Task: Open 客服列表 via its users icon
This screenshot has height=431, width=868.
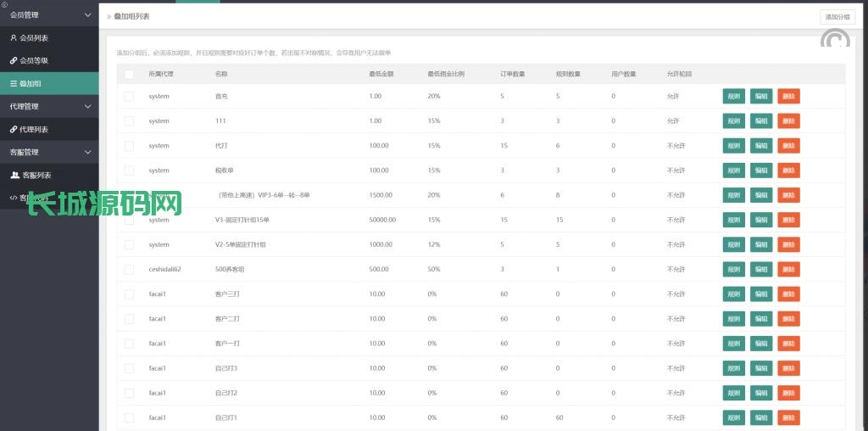Action: pos(14,176)
